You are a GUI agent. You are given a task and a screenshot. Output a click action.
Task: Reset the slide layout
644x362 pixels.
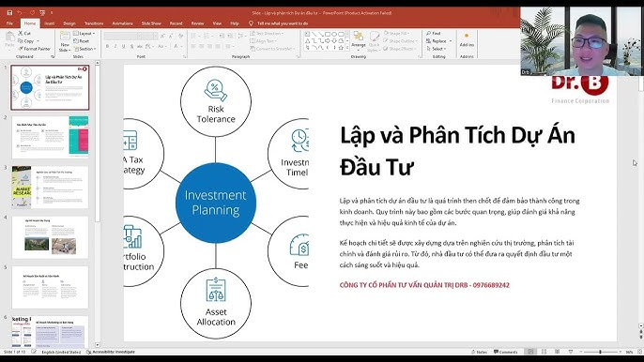[x=82, y=41]
